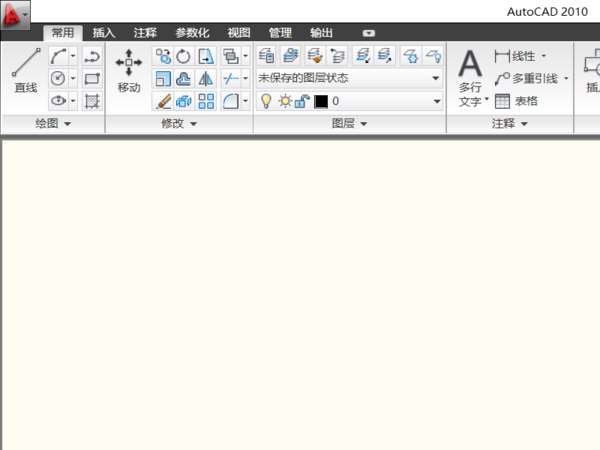Select the Explode tool icon
Image resolution: width=600 pixels, height=450 pixels.
point(184,101)
